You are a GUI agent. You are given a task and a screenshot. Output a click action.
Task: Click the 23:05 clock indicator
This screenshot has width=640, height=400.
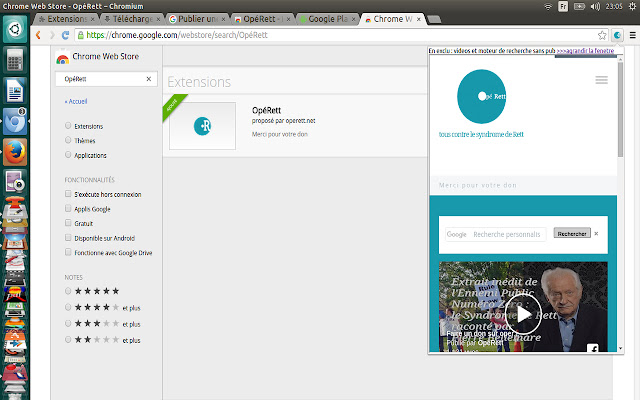[614, 7]
